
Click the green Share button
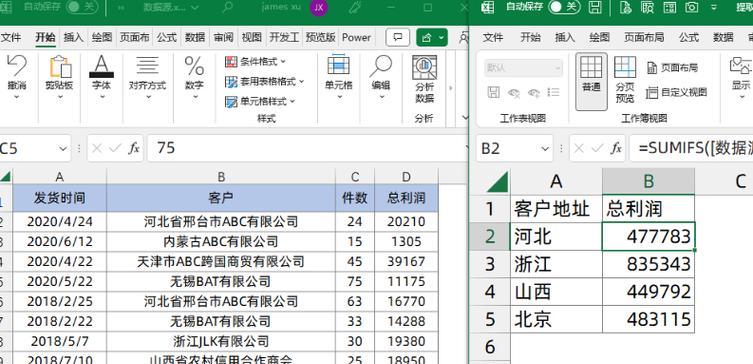pyautogui.click(x=432, y=37)
